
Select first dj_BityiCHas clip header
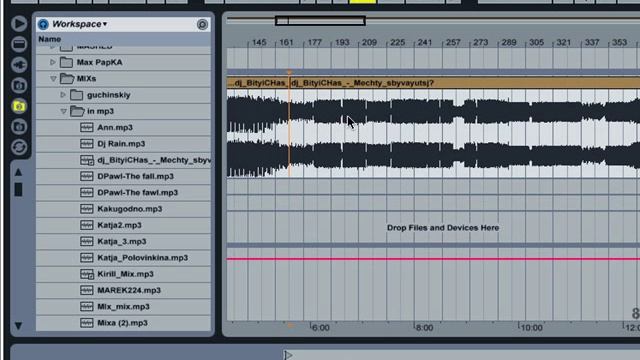coord(258,83)
